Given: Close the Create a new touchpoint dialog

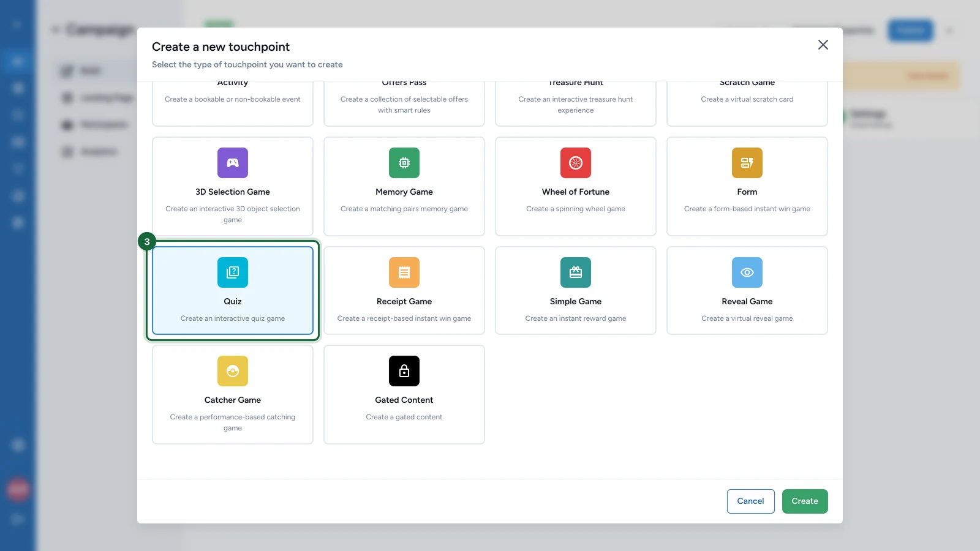Looking at the screenshot, I should click(x=823, y=45).
